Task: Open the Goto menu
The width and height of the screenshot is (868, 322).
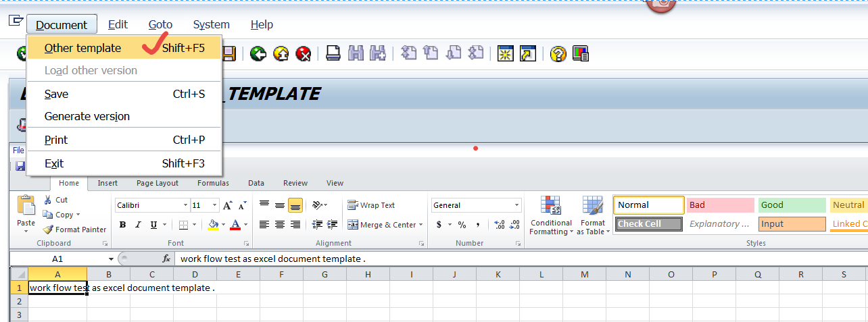Action: [x=160, y=24]
